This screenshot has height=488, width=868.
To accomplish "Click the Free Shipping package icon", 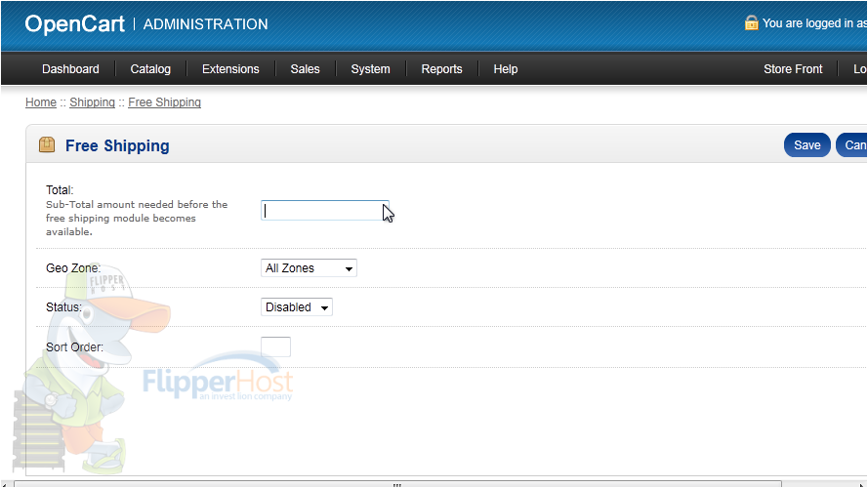I will pyautogui.click(x=47, y=145).
